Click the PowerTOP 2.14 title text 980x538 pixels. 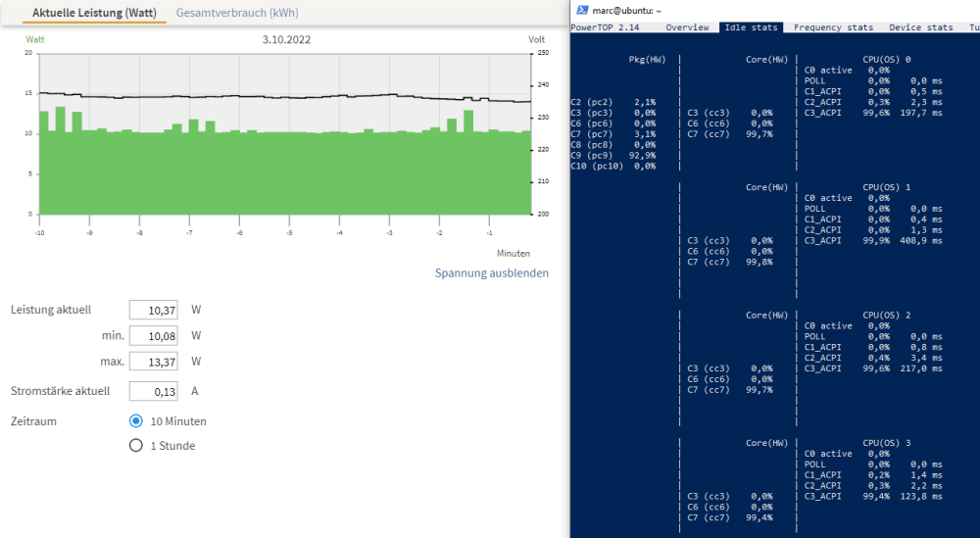605,27
